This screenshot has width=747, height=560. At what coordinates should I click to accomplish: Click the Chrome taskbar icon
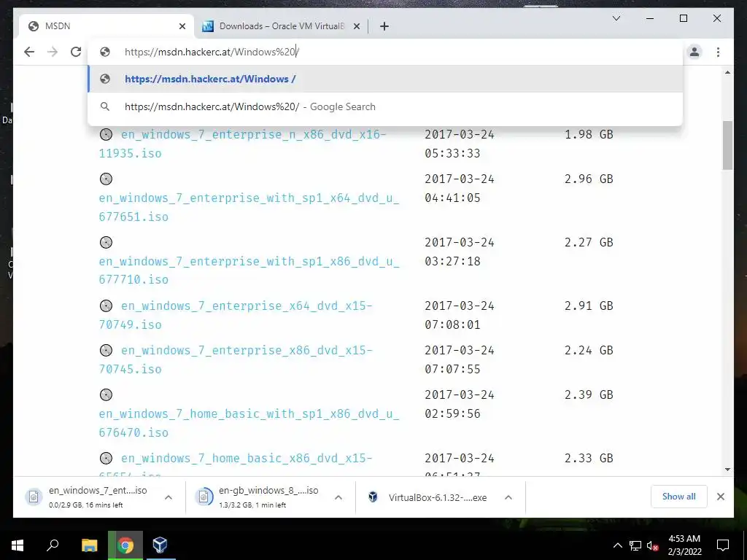point(125,545)
